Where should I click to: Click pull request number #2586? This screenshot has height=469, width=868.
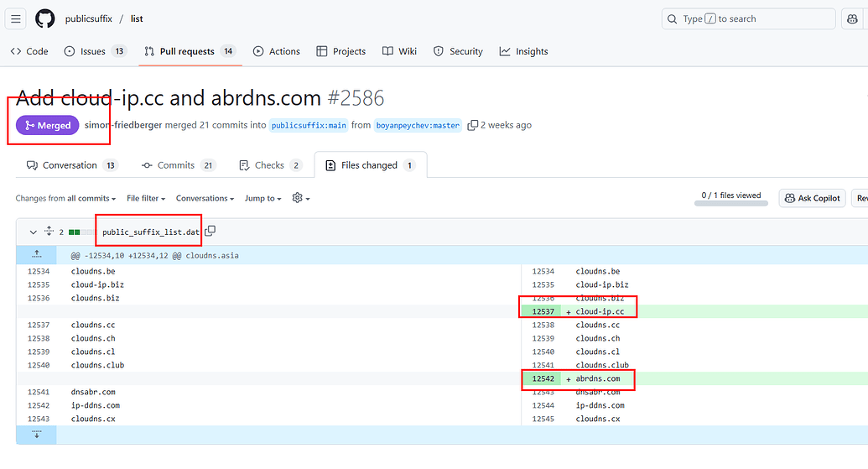point(356,98)
